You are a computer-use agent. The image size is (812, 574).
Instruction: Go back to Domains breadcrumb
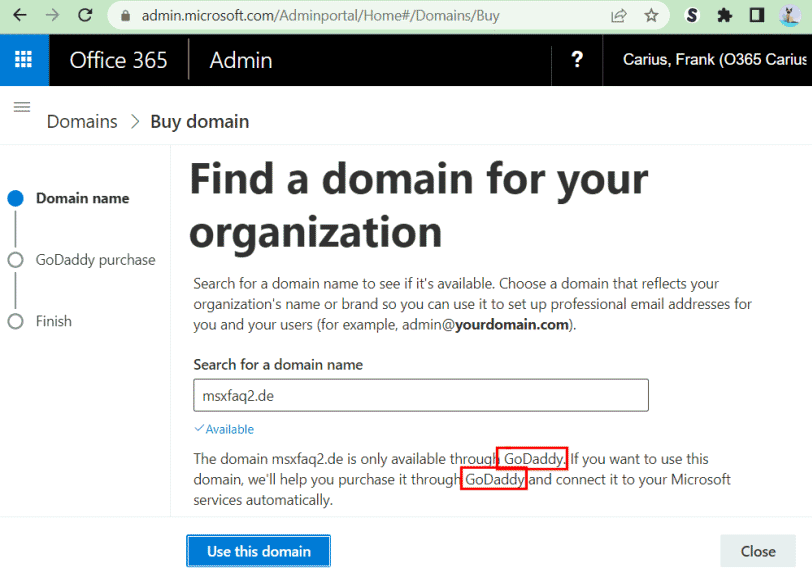pyautogui.click(x=82, y=122)
